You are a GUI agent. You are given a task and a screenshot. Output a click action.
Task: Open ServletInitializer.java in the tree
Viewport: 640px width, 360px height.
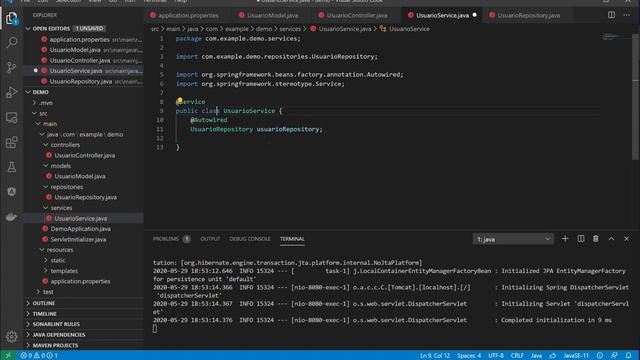click(84, 240)
